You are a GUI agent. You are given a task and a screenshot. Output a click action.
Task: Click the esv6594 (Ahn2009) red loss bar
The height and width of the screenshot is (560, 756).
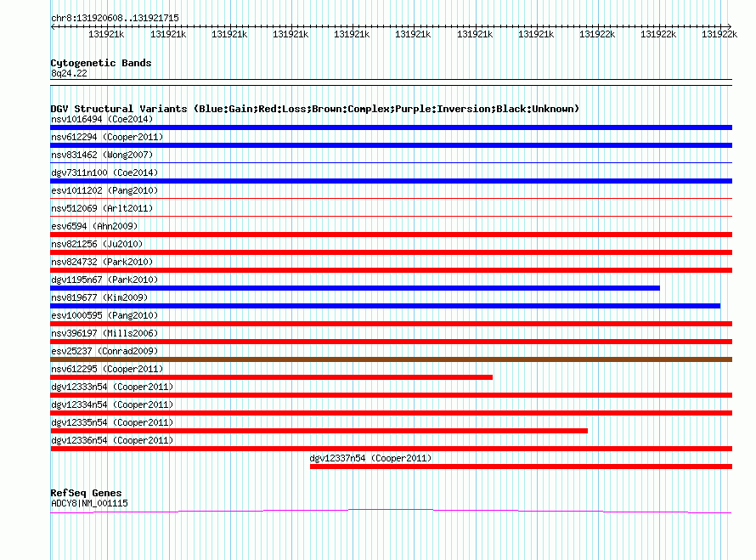coord(391,235)
